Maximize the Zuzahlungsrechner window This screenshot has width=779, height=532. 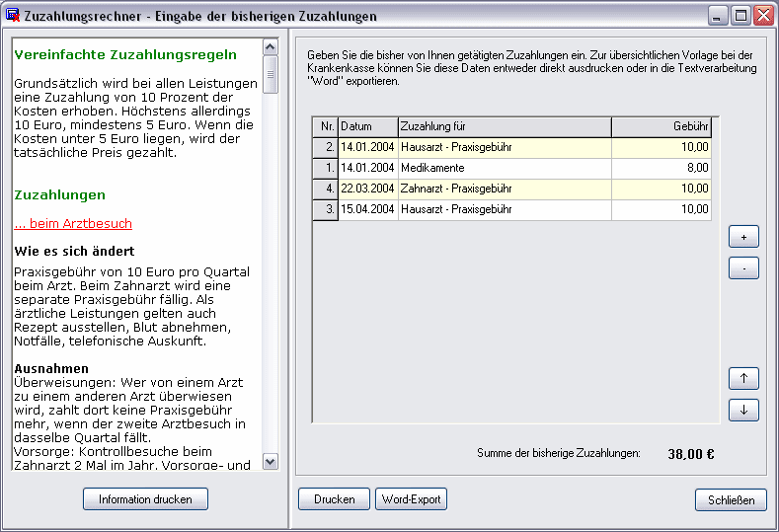740,16
